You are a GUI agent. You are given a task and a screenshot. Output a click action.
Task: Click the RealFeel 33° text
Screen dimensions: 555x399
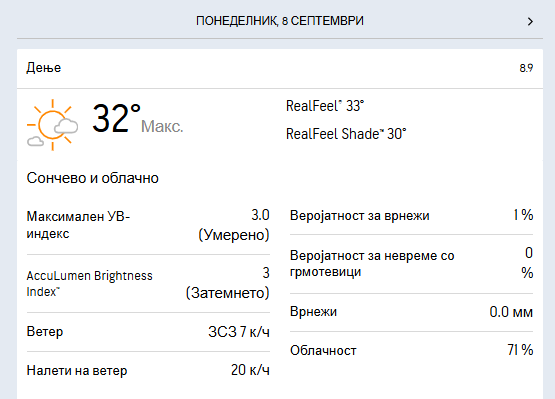point(325,106)
